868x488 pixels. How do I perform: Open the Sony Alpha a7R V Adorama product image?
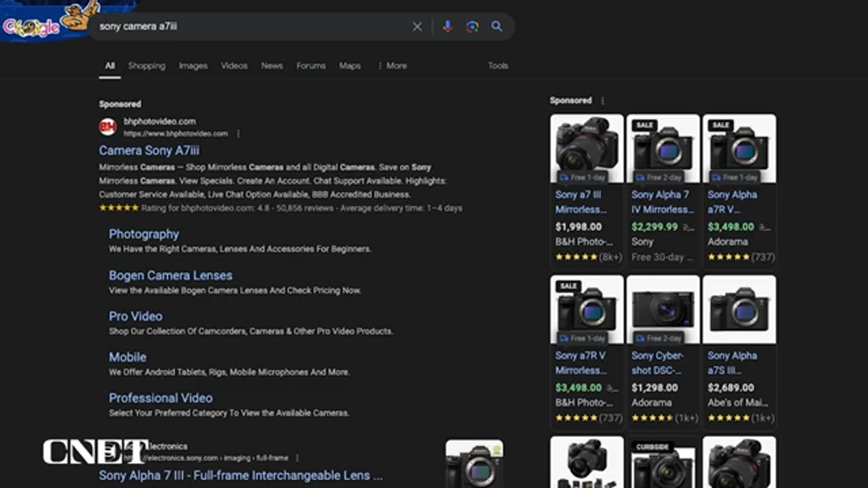tap(739, 148)
